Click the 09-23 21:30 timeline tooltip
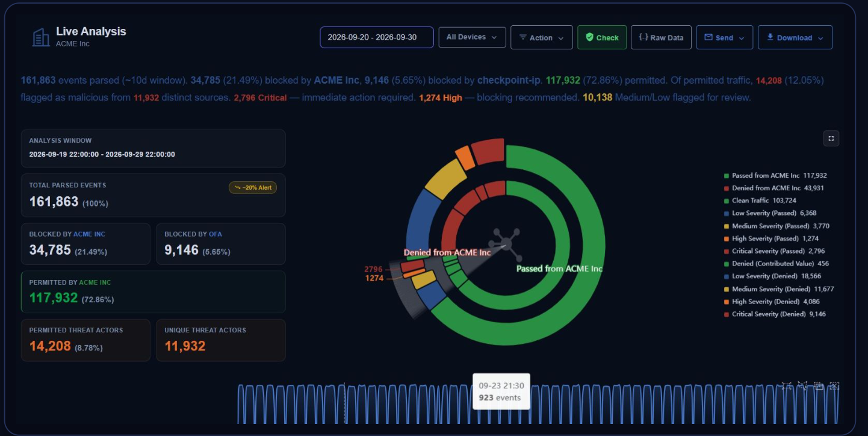Screen dimensions: 868x436 tap(501, 391)
